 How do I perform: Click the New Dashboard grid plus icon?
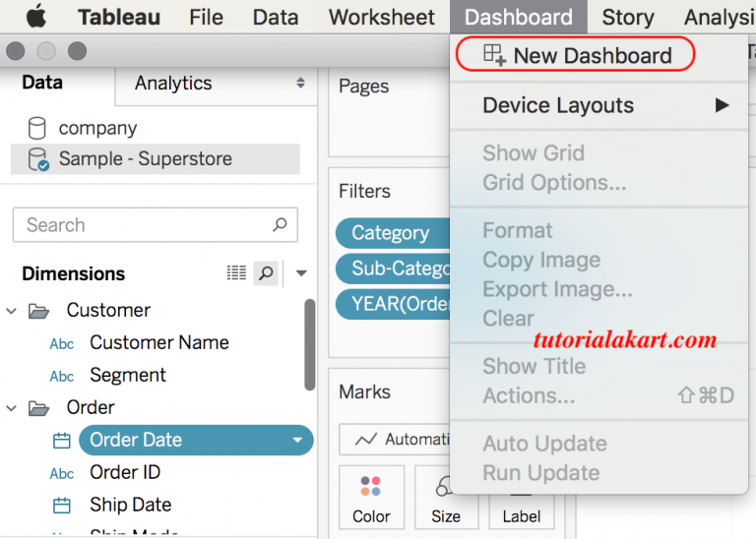(495, 54)
